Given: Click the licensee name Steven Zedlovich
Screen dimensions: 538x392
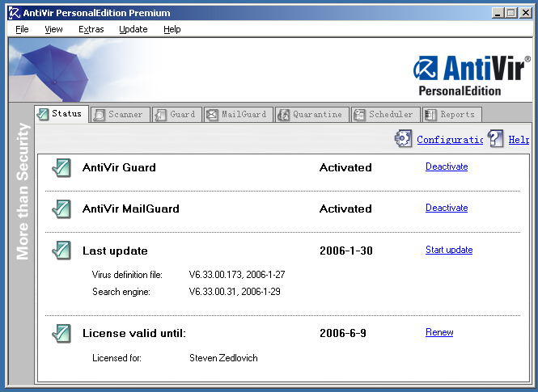Looking at the screenshot, I should [x=223, y=358].
